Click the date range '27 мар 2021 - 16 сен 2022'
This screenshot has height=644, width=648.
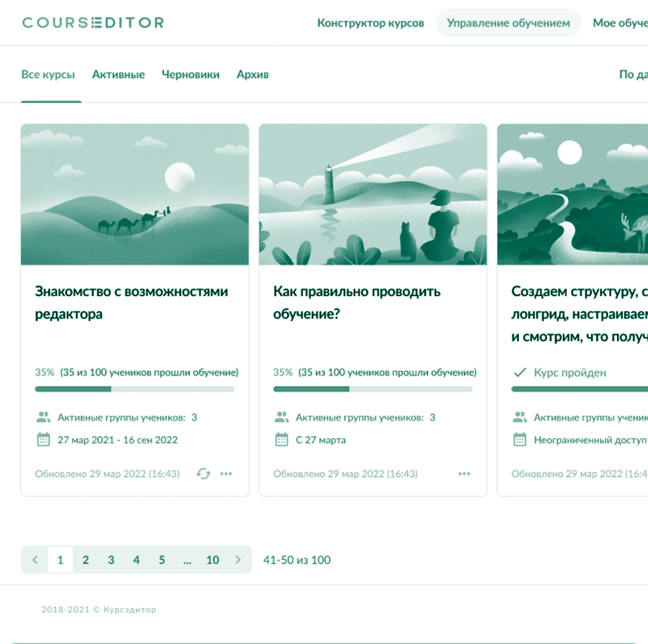(118, 440)
